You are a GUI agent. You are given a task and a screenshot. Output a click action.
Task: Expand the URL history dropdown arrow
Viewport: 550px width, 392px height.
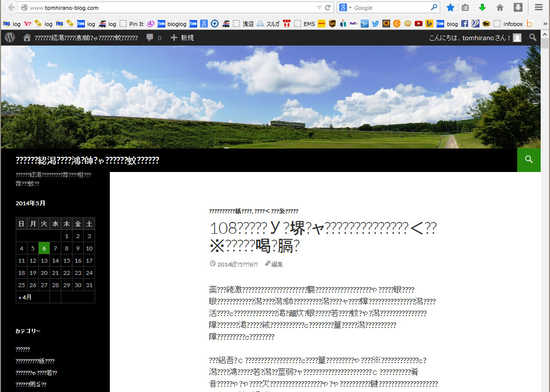319,7
